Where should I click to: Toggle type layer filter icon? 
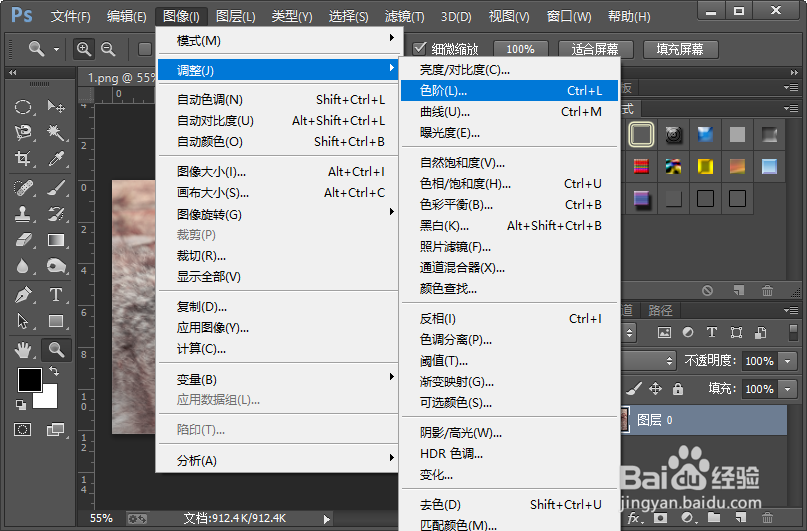[712, 332]
